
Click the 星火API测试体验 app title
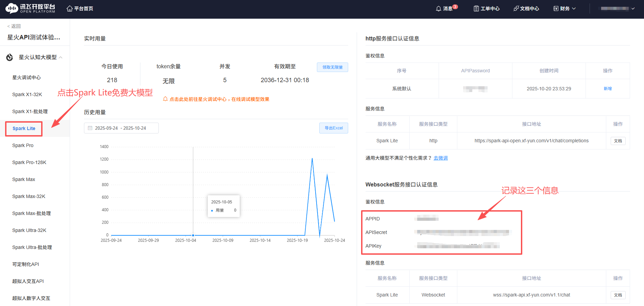click(x=34, y=37)
